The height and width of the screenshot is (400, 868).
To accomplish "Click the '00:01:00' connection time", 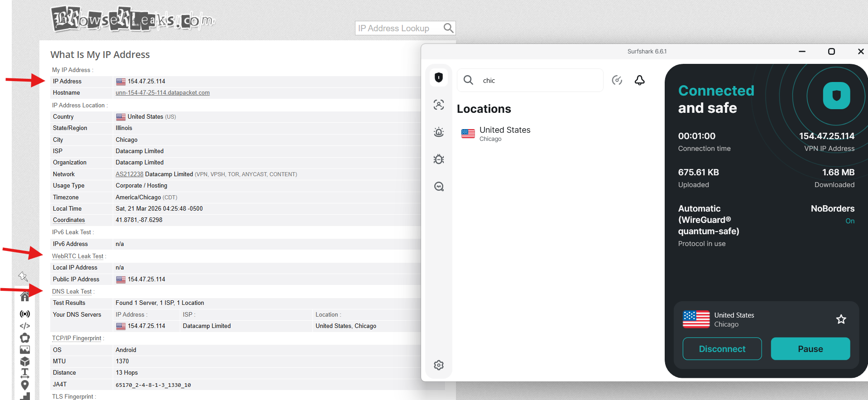I will click(x=697, y=136).
